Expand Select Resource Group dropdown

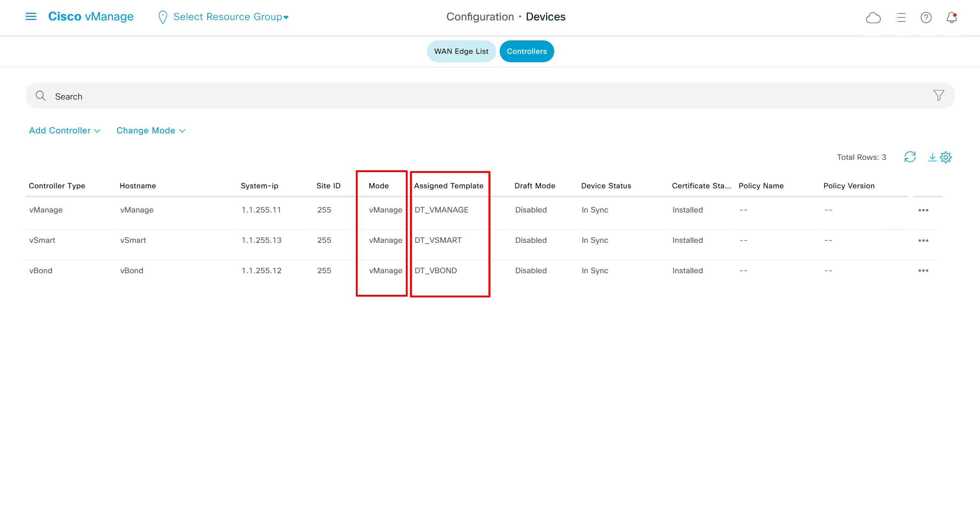coord(230,17)
